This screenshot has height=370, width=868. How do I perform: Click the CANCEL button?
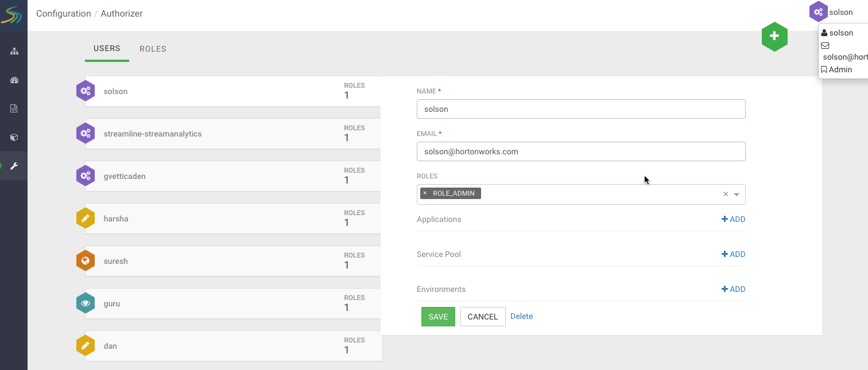click(483, 317)
